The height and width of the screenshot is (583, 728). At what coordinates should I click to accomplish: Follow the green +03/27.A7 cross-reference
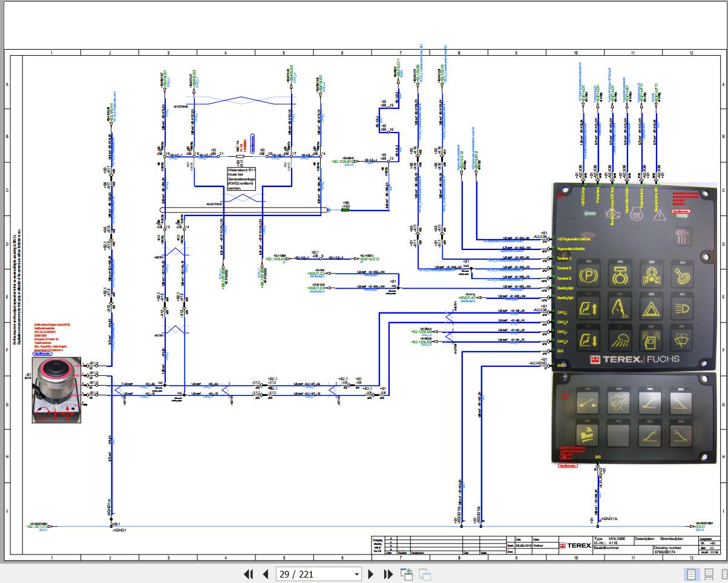467,298
